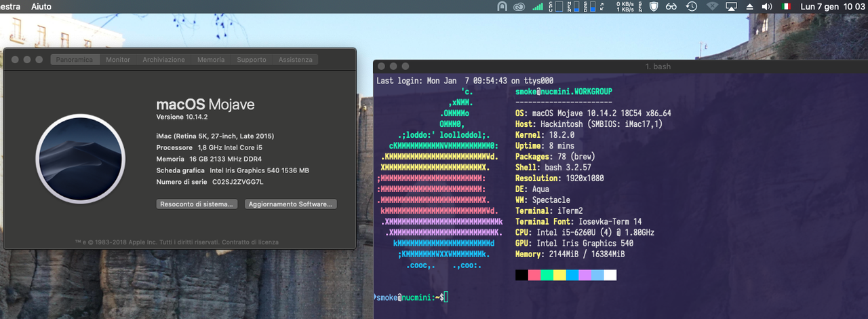Switch to Monitor tab

click(118, 60)
